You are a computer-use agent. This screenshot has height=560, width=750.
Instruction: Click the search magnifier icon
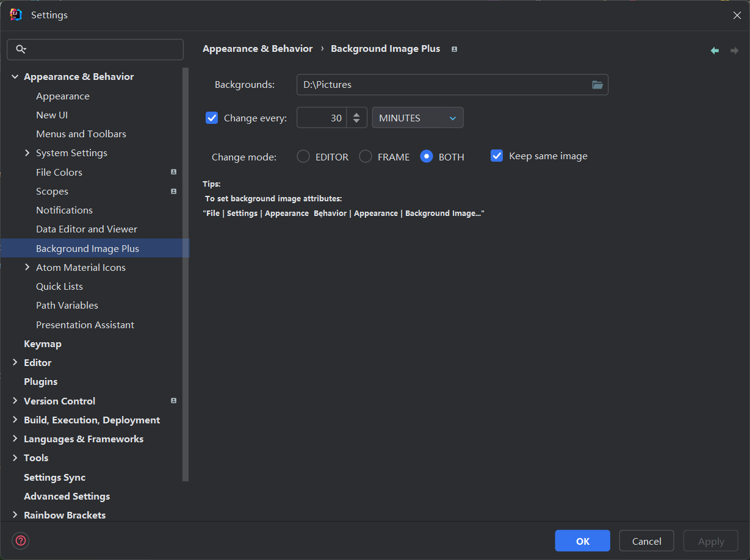21,49
